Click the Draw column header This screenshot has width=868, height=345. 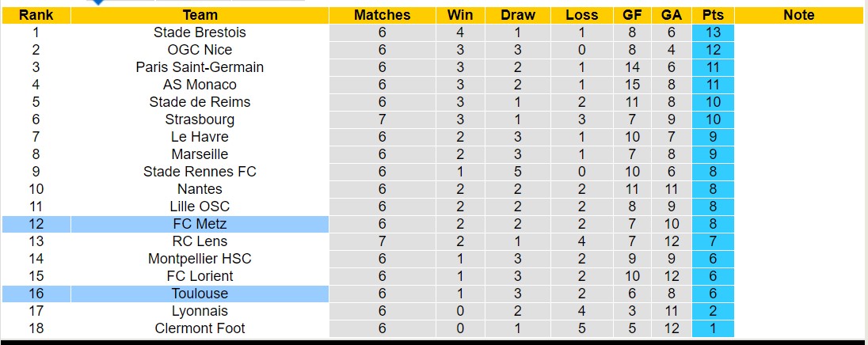pyautogui.click(x=518, y=15)
